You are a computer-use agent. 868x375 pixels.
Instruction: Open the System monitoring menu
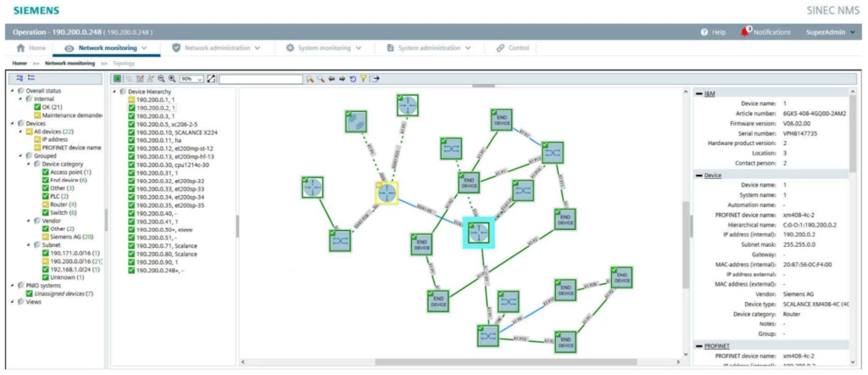tap(325, 48)
